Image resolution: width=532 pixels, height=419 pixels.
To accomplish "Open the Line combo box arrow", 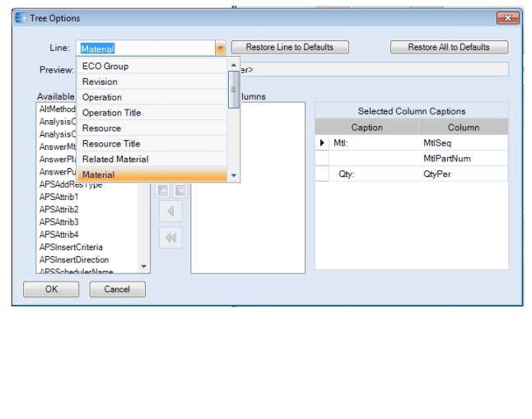I will 220,49.
